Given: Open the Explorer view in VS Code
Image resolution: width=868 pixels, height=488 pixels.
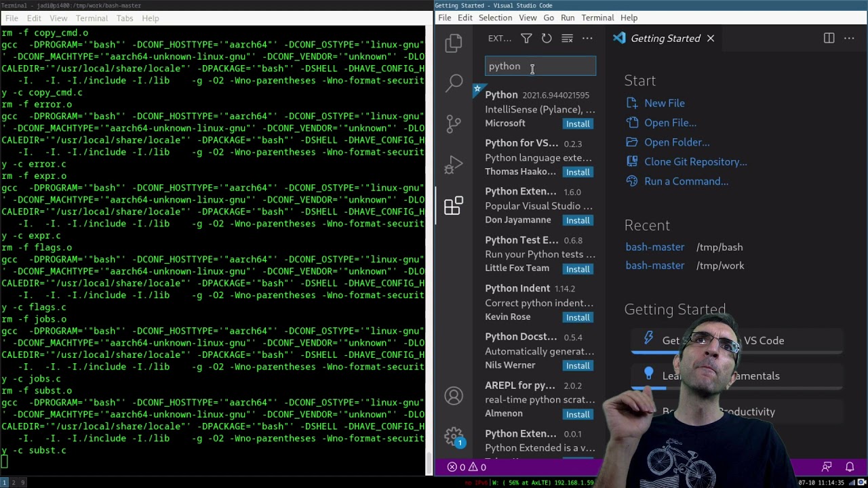Looking at the screenshot, I should point(454,44).
